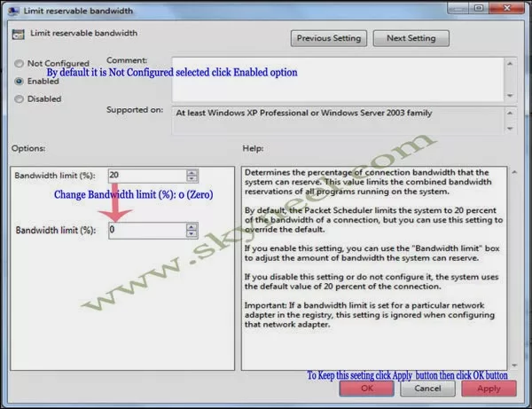Click the Help paragraph starting 'By default, the Packet Scheduler'
The width and height of the screenshot is (532, 409).
pos(373,220)
